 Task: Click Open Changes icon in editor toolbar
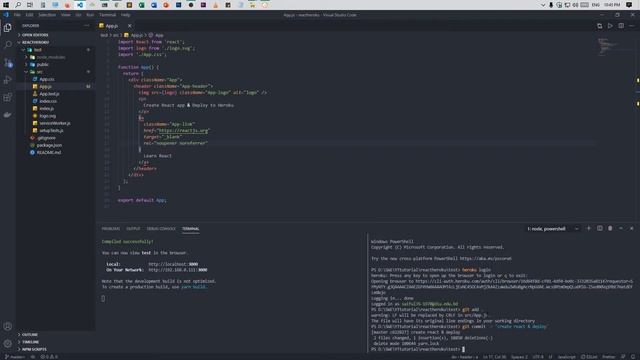(x=600, y=26)
